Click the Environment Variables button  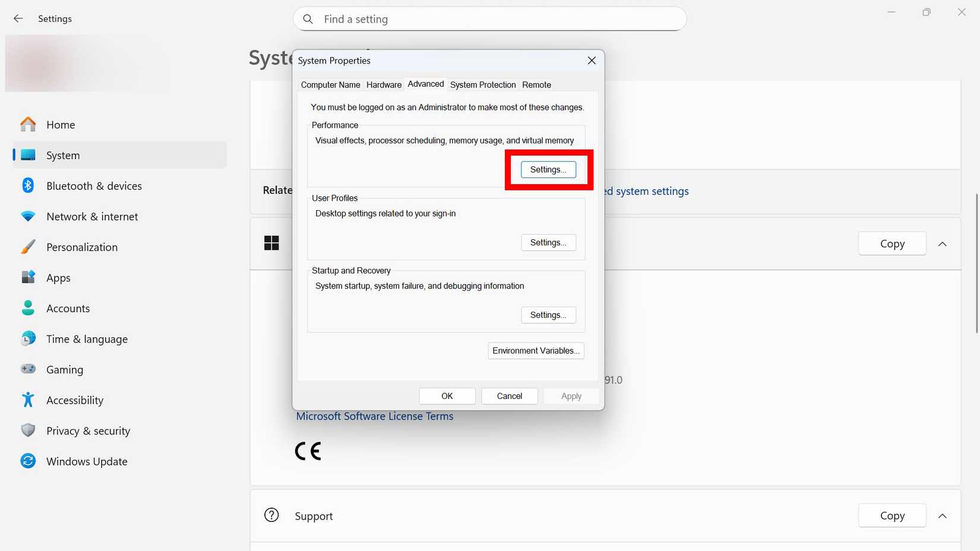(535, 350)
